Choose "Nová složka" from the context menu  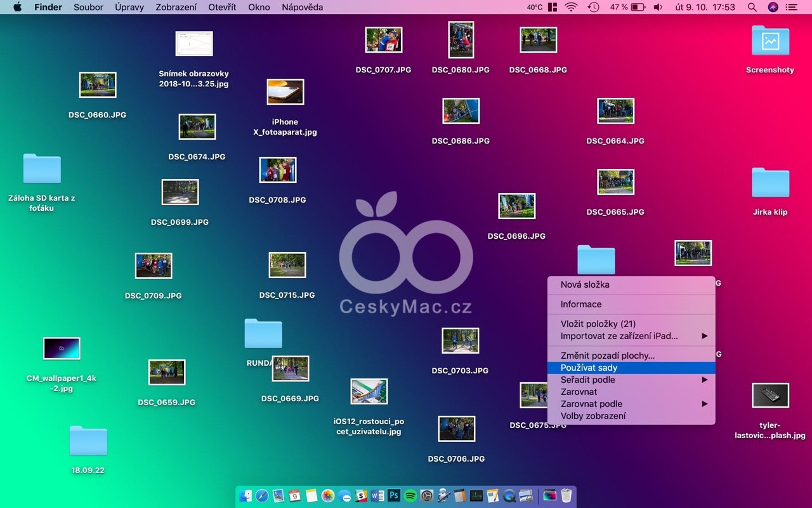click(x=584, y=284)
